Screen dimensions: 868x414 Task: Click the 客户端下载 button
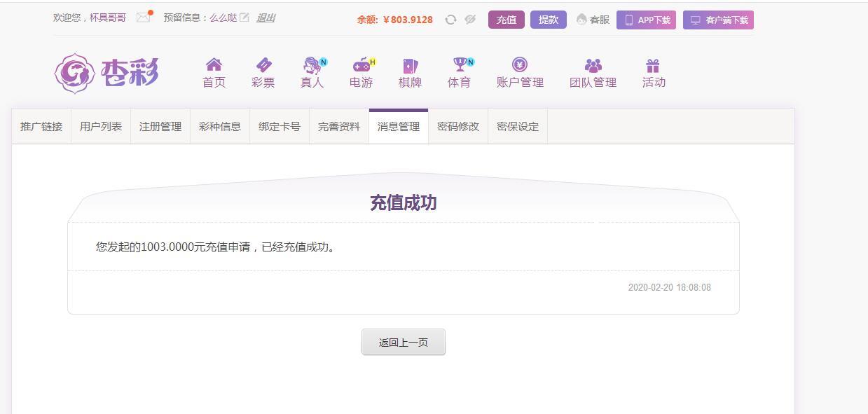click(x=718, y=20)
